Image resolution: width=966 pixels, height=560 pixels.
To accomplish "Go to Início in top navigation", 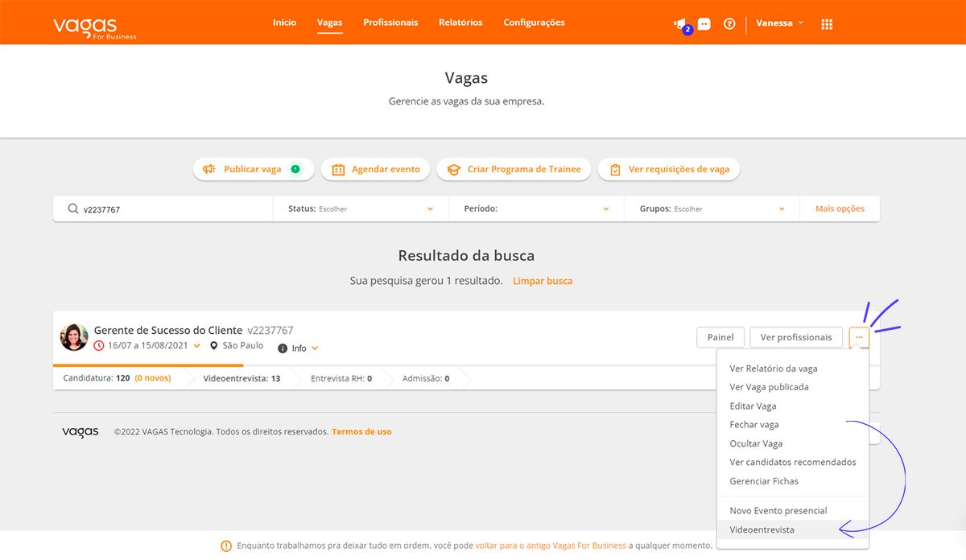I will click(x=284, y=23).
